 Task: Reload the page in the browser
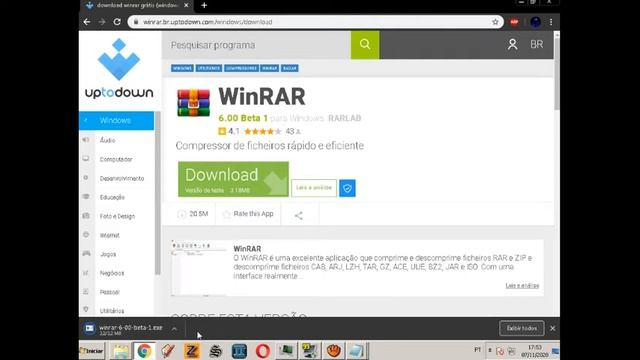(x=117, y=22)
